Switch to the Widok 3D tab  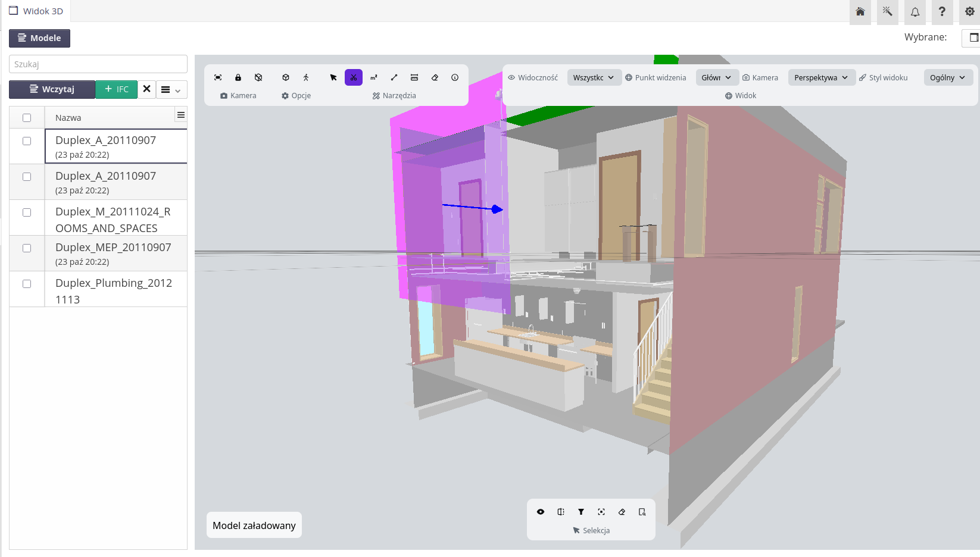point(36,11)
